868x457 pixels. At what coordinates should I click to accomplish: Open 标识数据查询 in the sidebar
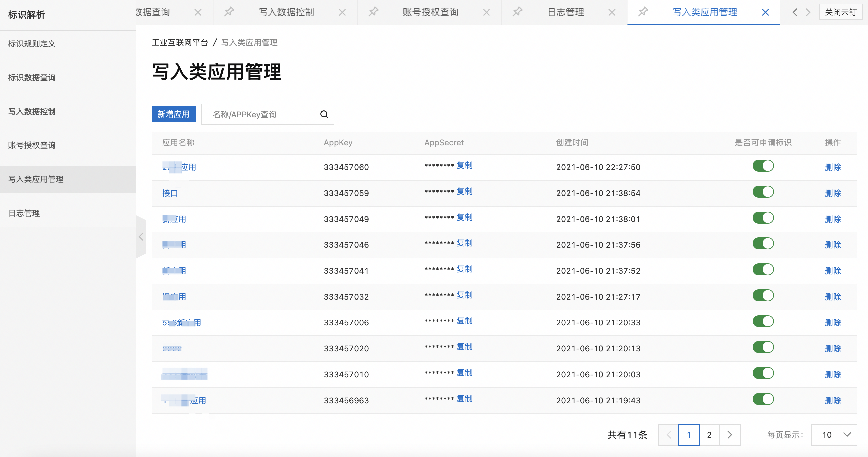67,78
